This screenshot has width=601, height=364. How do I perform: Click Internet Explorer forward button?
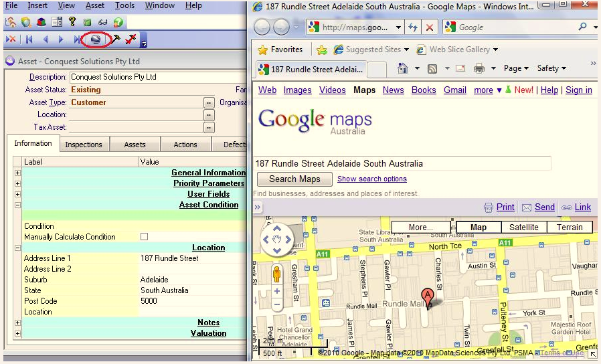282,27
